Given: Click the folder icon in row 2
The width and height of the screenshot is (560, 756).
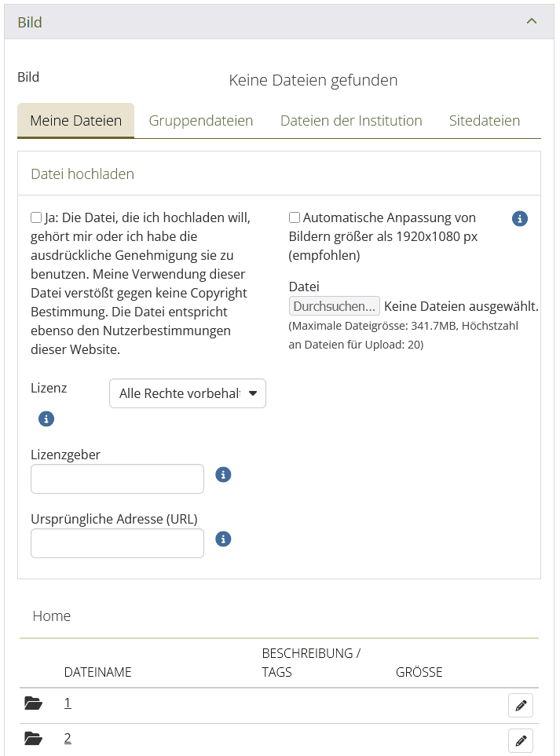Looking at the screenshot, I should 33,739.
